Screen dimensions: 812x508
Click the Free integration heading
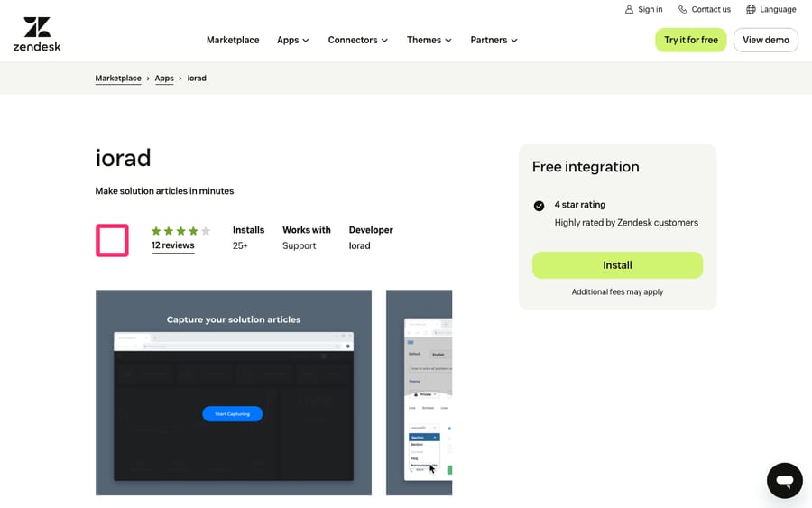tap(586, 167)
